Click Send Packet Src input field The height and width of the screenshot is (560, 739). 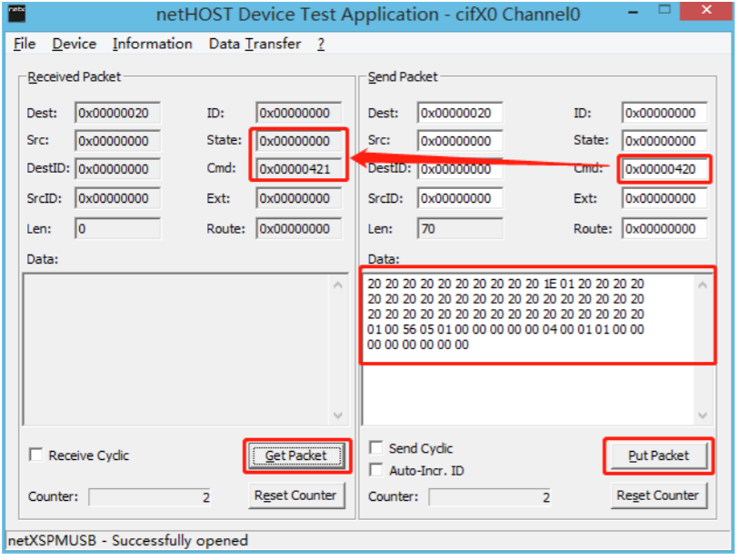pos(460,141)
